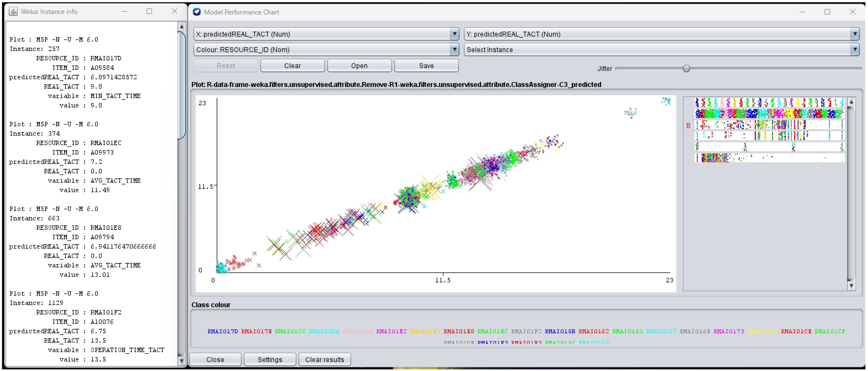Click the text 'Instance: 1129'
The height and width of the screenshot is (371, 868).
36,303
